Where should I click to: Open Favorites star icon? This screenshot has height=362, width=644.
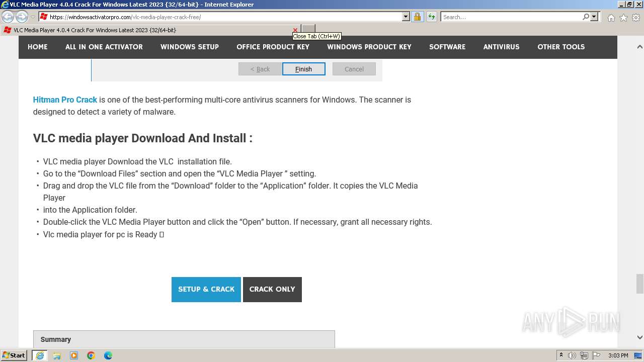623,18
